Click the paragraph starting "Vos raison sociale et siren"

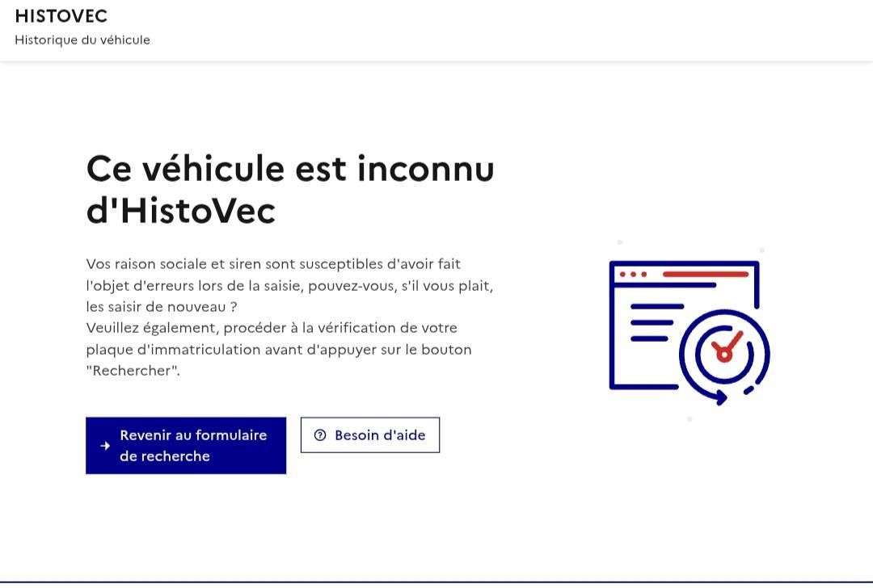tap(289, 317)
